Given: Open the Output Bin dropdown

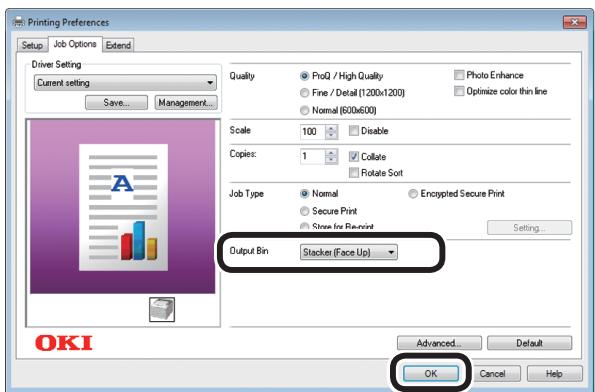Looking at the screenshot, I should point(349,252).
